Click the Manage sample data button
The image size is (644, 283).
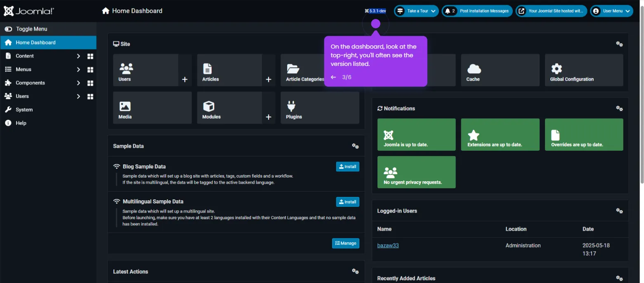[346, 243]
